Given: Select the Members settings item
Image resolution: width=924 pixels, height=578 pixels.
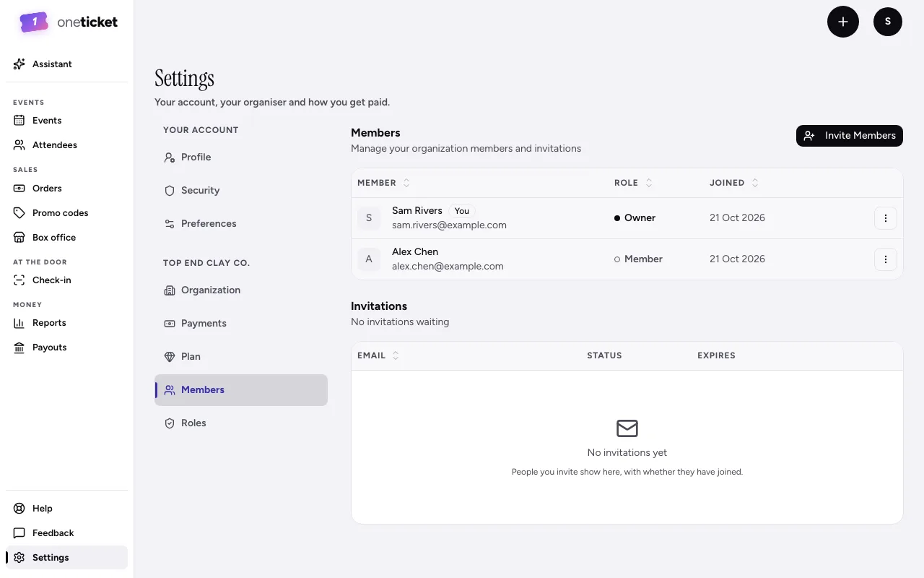Looking at the screenshot, I should pos(241,390).
